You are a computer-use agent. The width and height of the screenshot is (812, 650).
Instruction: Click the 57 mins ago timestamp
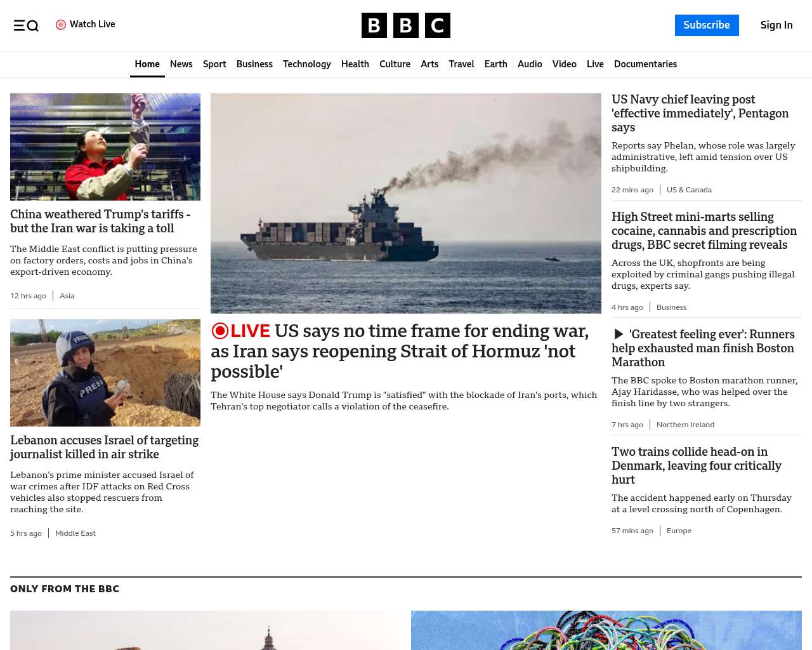tap(632, 531)
